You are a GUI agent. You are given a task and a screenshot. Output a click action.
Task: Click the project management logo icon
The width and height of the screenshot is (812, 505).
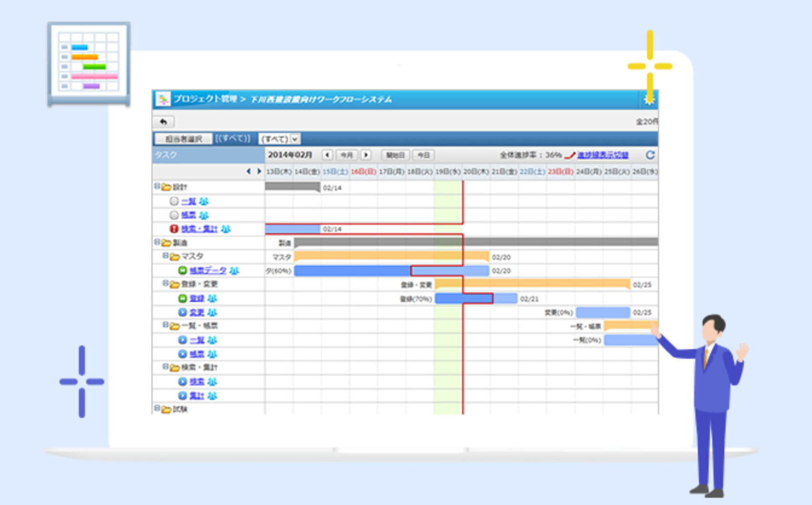tap(163, 99)
